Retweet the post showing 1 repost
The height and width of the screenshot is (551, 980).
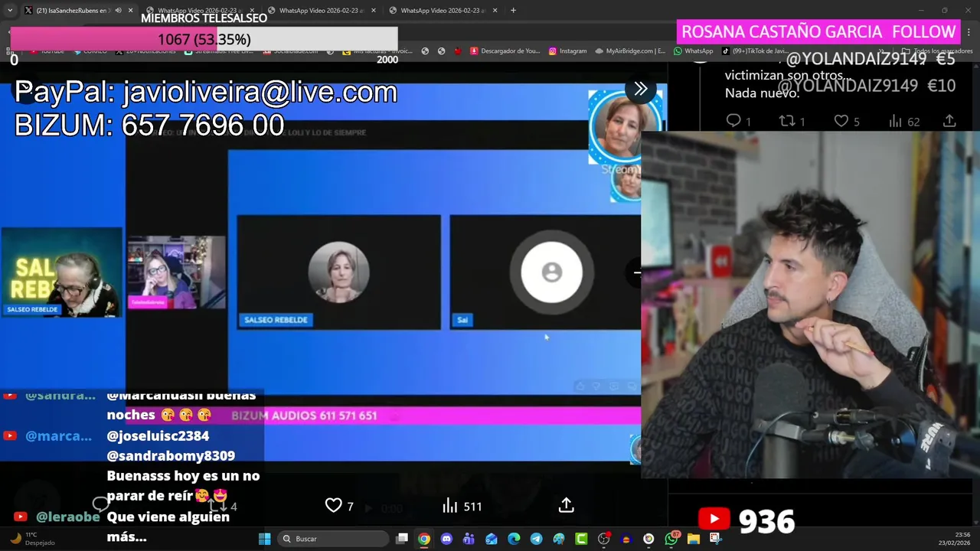pyautogui.click(x=792, y=121)
